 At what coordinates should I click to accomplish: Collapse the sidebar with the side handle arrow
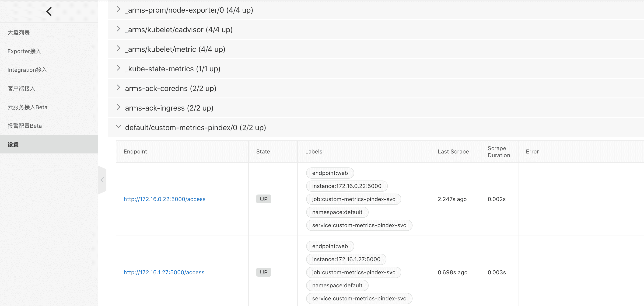pos(102,180)
